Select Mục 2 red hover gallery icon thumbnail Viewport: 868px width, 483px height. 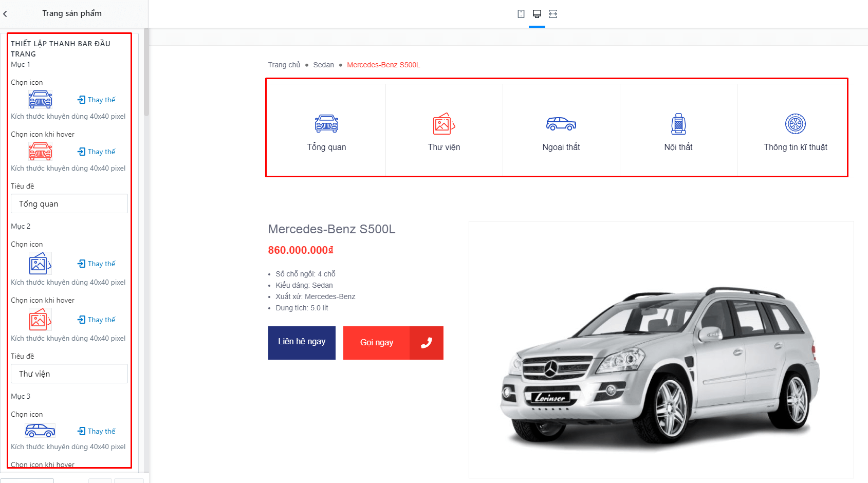click(40, 320)
